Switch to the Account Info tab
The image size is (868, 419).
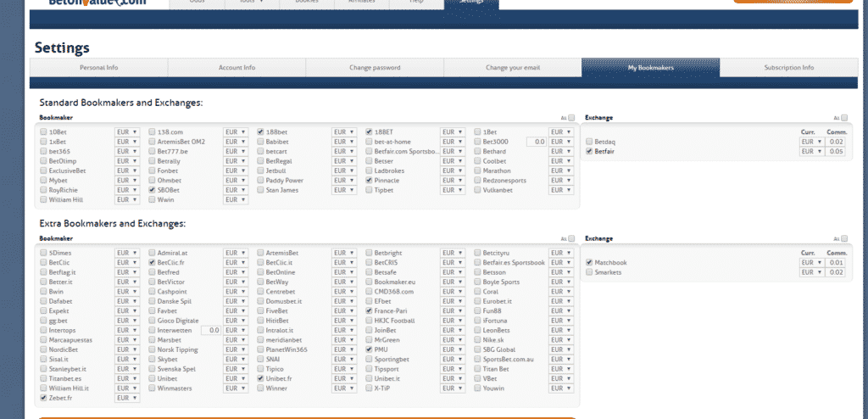[237, 68]
